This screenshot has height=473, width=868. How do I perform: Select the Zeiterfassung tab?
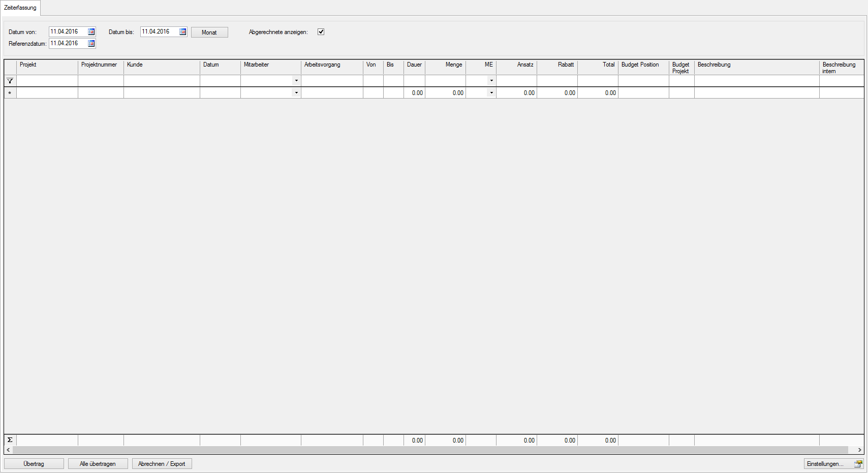20,8
